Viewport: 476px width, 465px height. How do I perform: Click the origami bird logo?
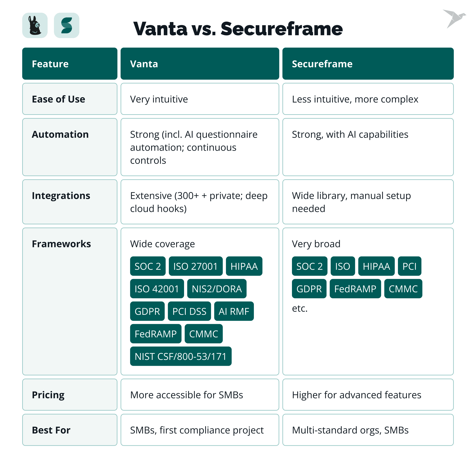coord(454,18)
